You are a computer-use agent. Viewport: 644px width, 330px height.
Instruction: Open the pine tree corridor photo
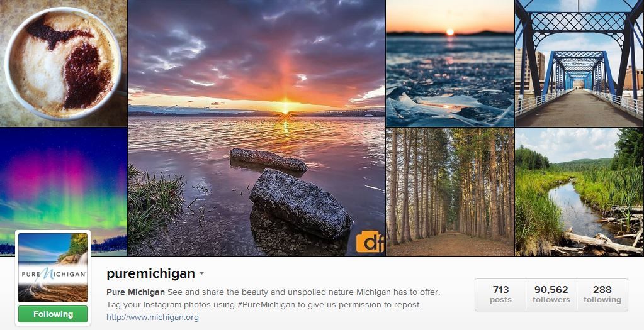point(450,192)
